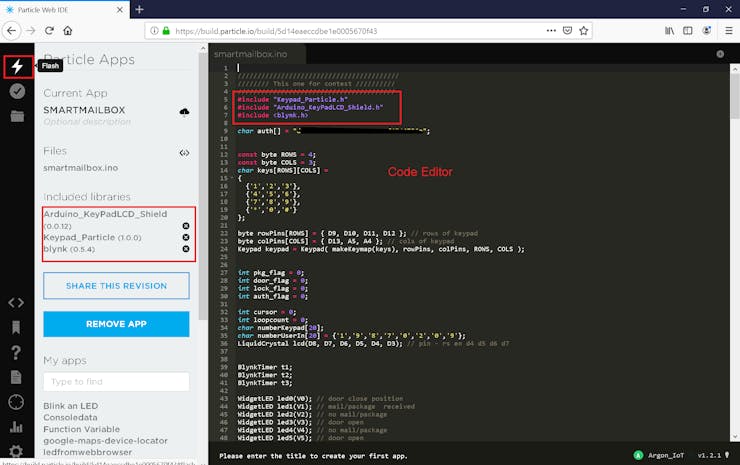Click the left panel scrollbar
Screen dimensions: 740x465
pyautogui.click(x=203, y=186)
